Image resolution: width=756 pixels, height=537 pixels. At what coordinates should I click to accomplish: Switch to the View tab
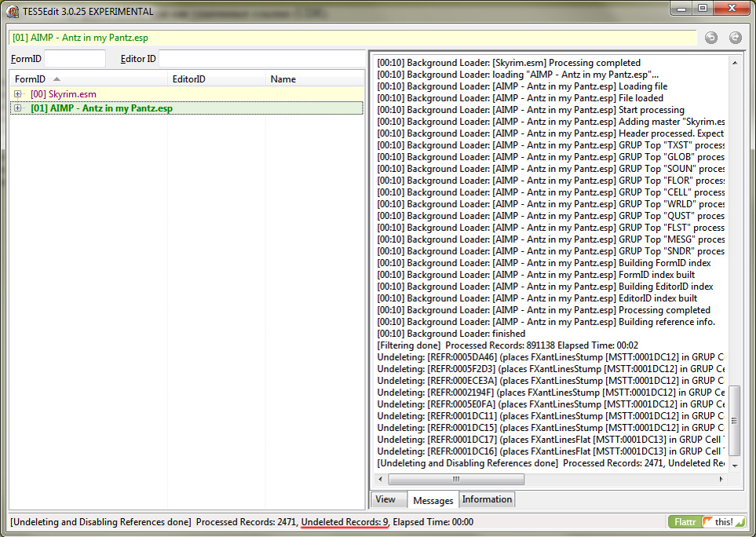[389, 499]
